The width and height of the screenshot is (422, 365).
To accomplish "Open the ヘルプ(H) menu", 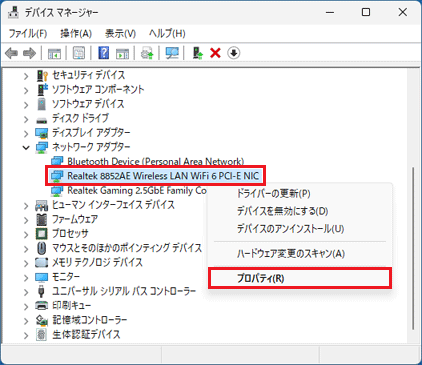I will click(x=167, y=33).
